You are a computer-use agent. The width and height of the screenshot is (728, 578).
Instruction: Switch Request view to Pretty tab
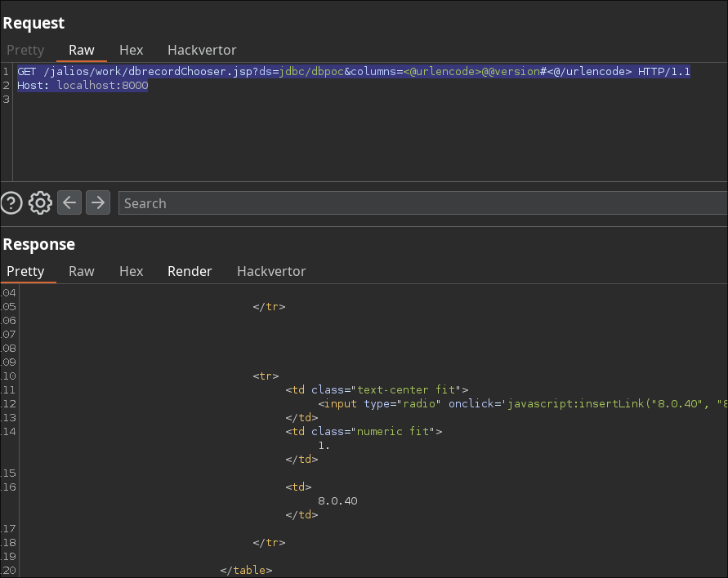click(x=25, y=50)
